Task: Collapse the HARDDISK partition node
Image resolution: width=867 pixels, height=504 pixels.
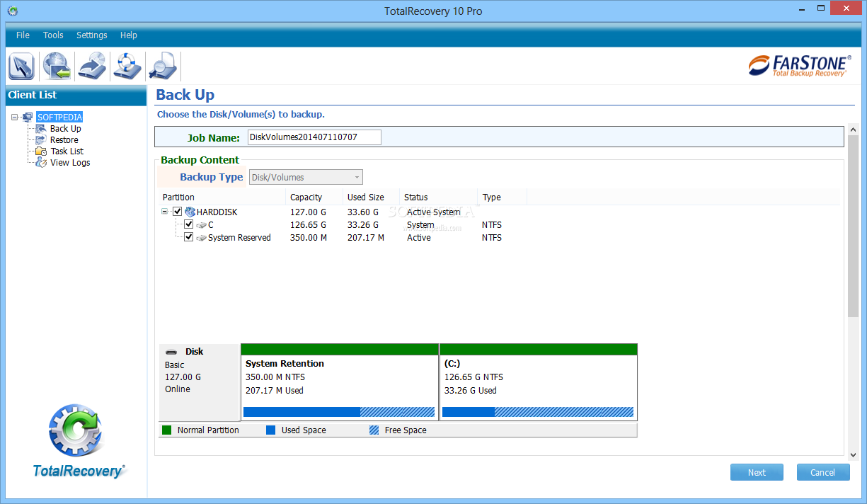Action: click(x=165, y=212)
